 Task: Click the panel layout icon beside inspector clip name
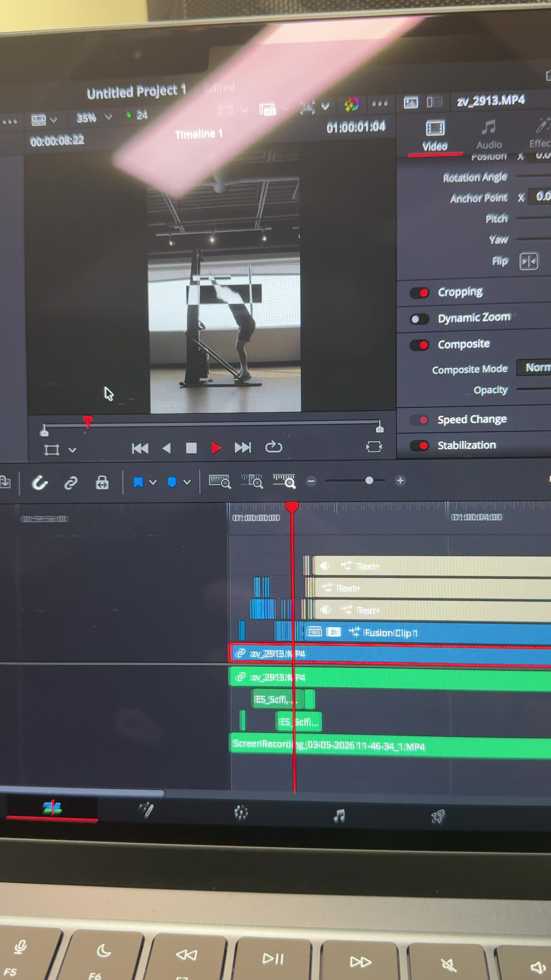pyautogui.click(x=434, y=102)
